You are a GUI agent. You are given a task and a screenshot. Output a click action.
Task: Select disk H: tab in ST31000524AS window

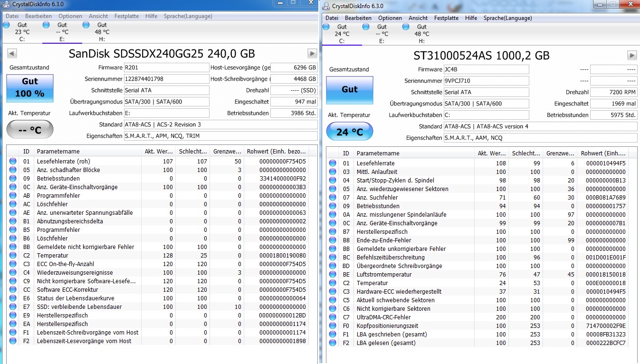click(x=421, y=34)
